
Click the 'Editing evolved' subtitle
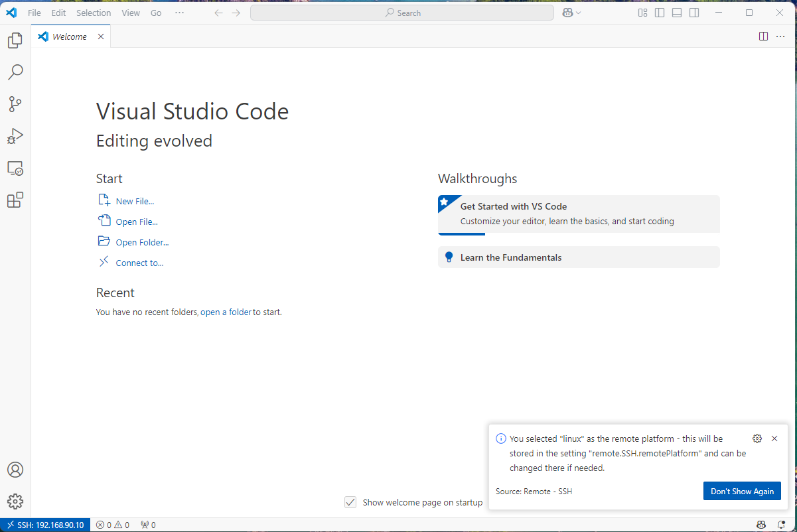pyautogui.click(x=154, y=141)
